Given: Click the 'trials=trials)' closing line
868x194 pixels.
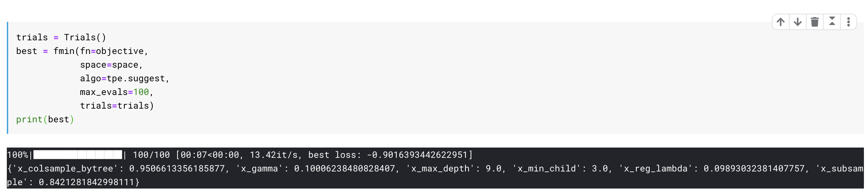Looking at the screenshot, I should (x=117, y=106).
